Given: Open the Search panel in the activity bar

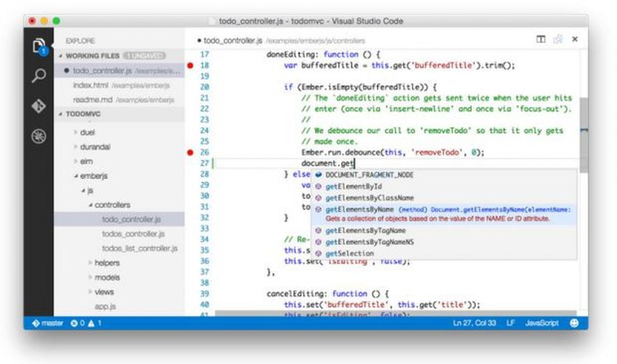Looking at the screenshot, I should click(38, 76).
